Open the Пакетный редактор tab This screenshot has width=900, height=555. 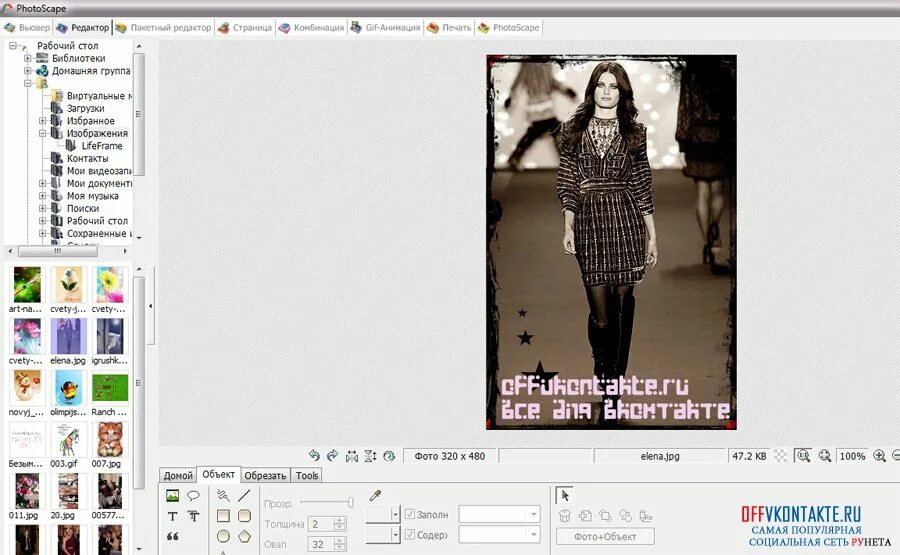coord(164,28)
